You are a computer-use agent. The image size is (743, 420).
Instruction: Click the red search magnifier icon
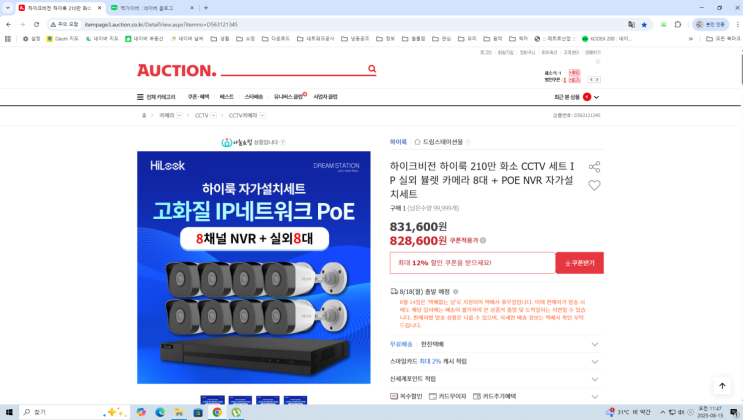pyautogui.click(x=372, y=69)
